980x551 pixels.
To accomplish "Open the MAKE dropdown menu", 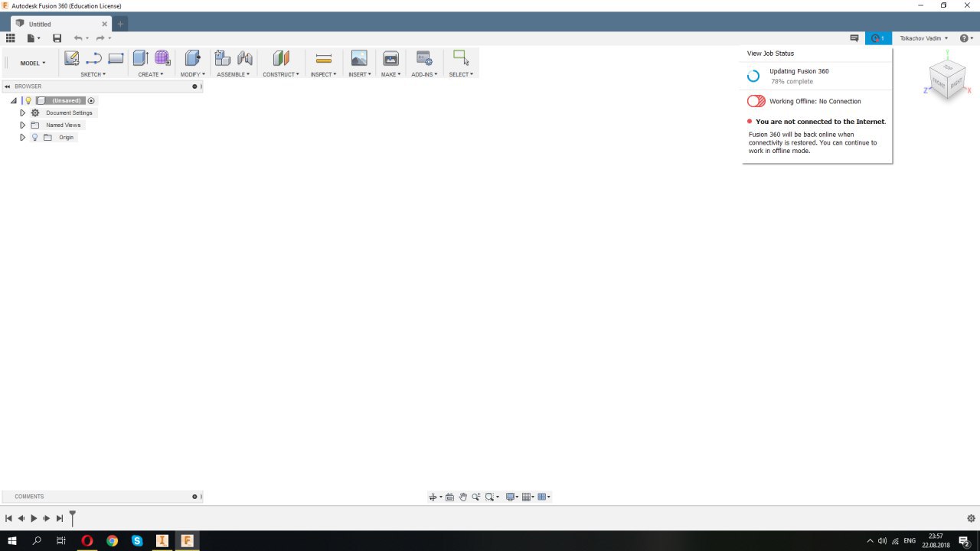I will [x=390, y=74].
